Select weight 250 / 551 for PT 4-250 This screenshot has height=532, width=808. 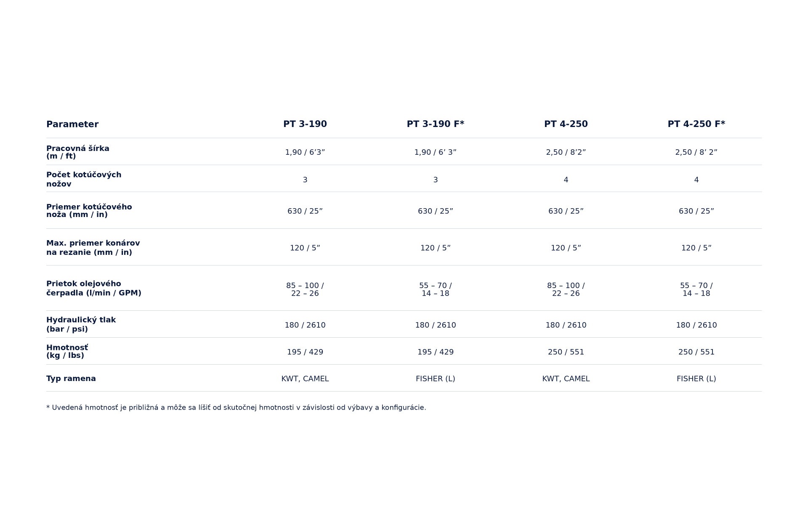[x=566, y=352]
